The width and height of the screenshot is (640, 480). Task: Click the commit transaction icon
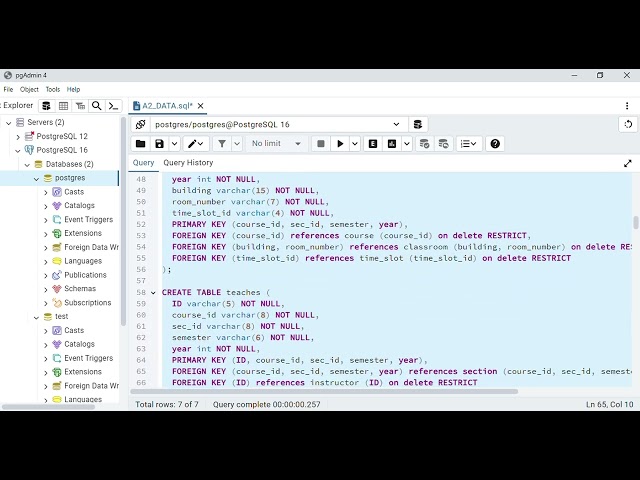pyautogui.click(x=424, y=144)
